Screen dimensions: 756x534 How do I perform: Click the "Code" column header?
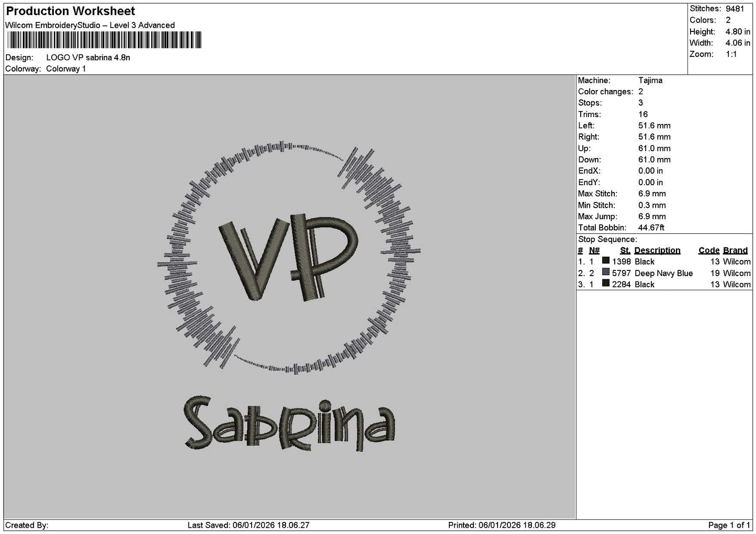pyautogui.click(x=709, y=251)
